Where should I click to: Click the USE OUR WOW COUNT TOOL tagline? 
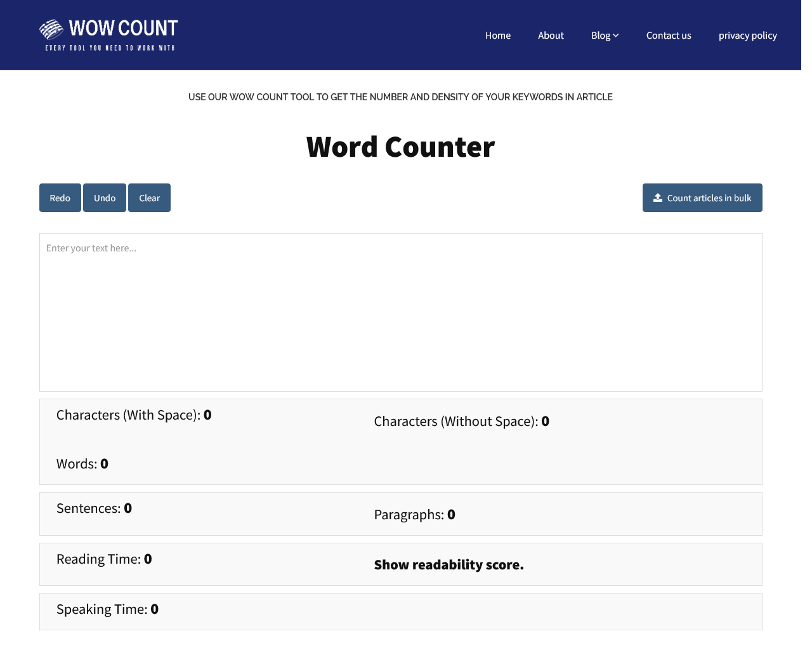tap(400, 97)
